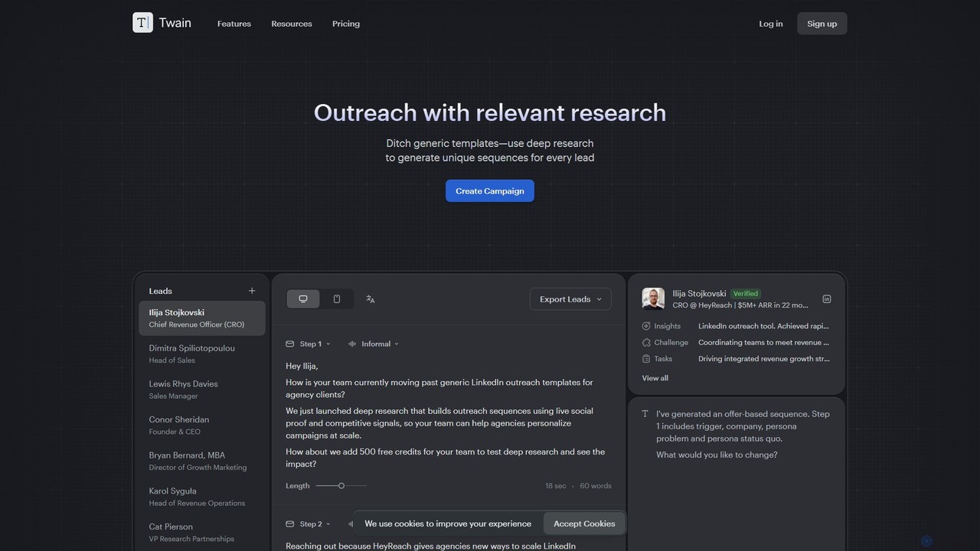Click 'LinkedIn outreach tool' insights text
Viewport: 980px width, 551px height.
(763, 326)
